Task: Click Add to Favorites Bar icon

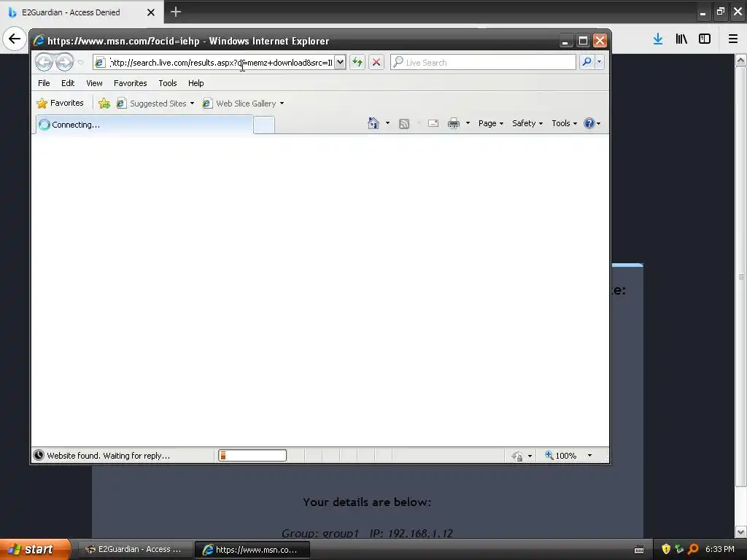Action: tap(104, 104)
